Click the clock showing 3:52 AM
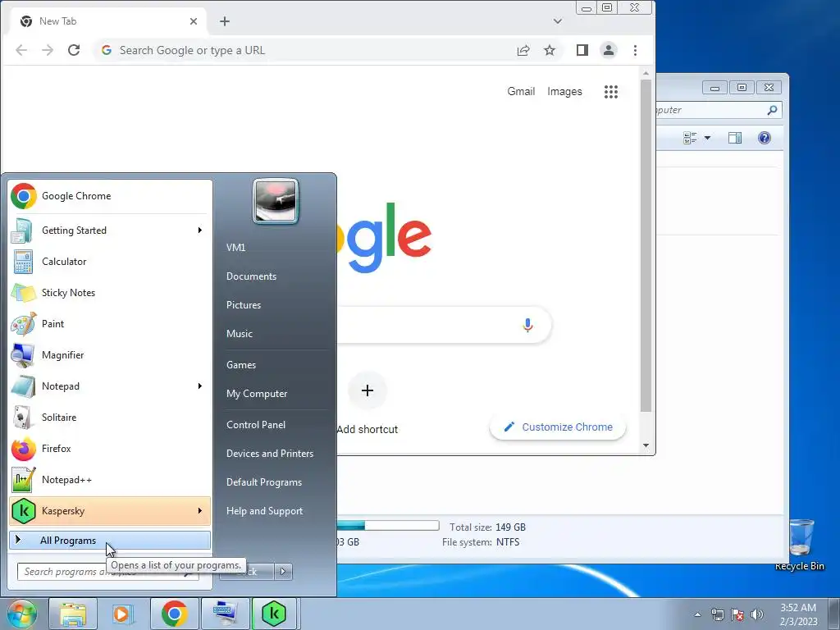Screen dimensions: 840x630 [x=798, y=608]
